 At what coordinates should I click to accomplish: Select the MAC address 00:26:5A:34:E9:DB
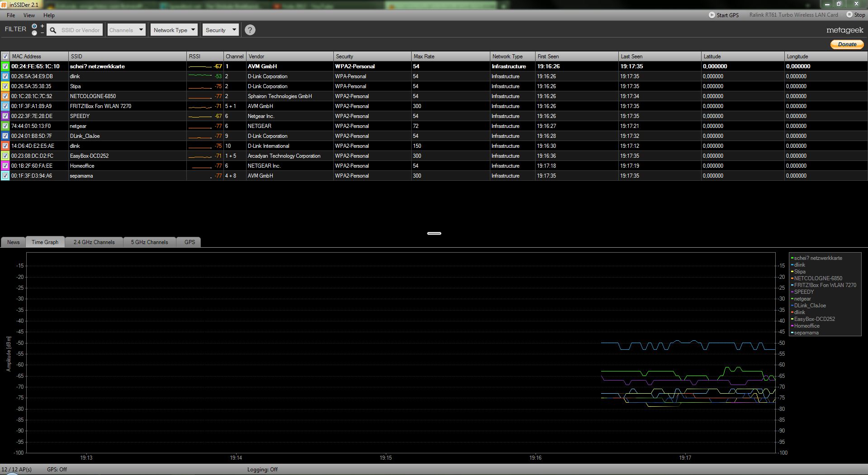pyautogui.click(x=32, y=76)
